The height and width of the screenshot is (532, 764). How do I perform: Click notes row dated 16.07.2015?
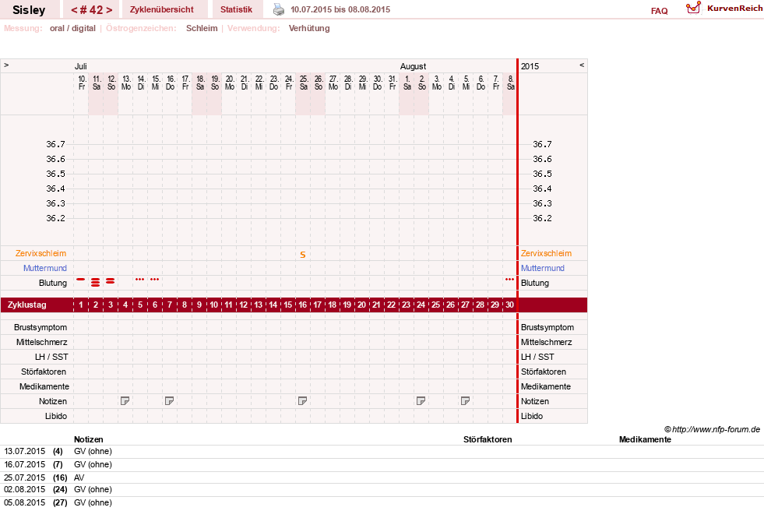[x=382, y=465]
